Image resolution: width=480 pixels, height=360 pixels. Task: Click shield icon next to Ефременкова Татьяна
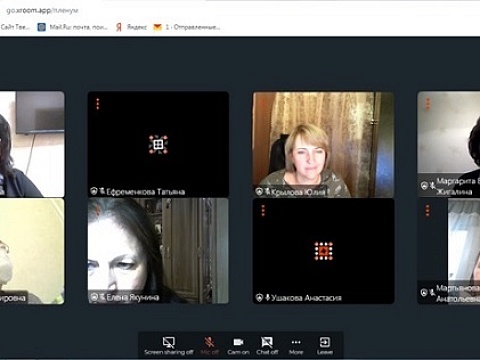click(x=94, y=191)
